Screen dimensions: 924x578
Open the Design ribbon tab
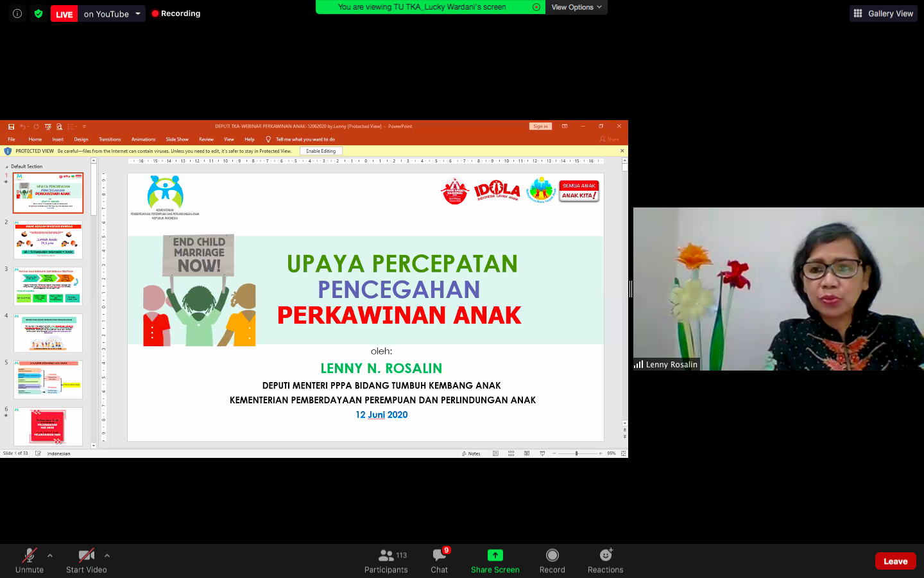tap(81, 139)
